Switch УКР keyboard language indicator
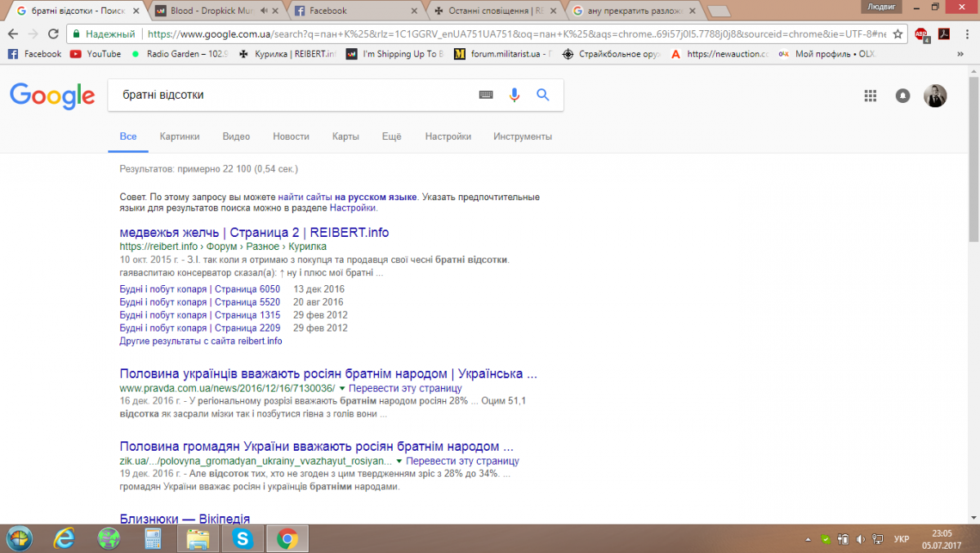 (x=902, y=538)
